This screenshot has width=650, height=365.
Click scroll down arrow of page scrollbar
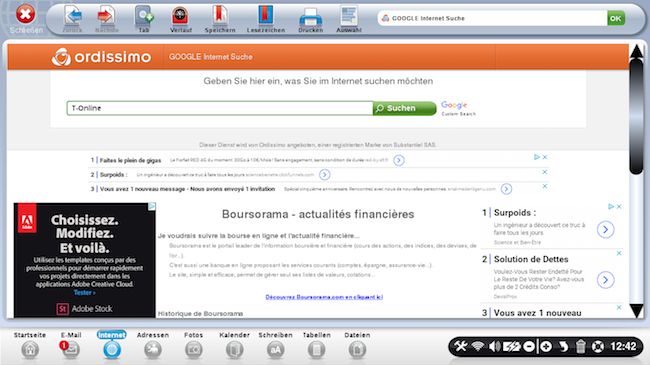pyautogui.click(x=636, y=310)
